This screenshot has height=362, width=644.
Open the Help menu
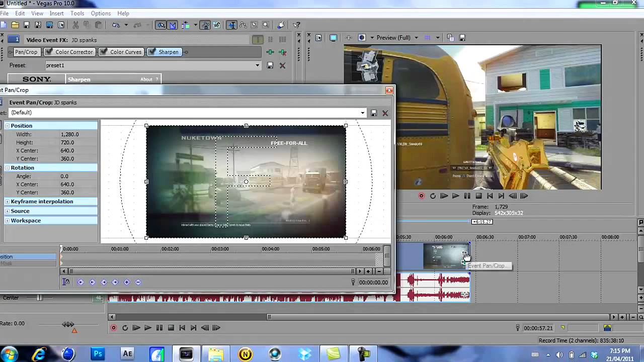pos(123,13)
